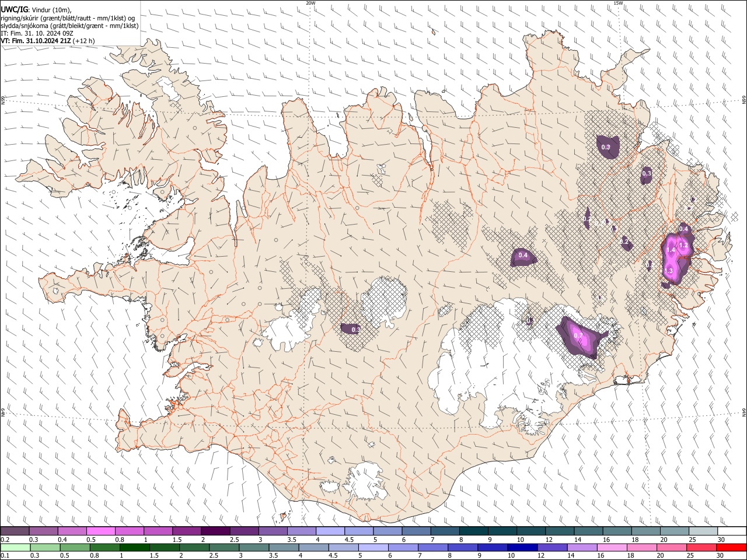Select the 3.5 swatch in the purple legend row
The image size is (747, 560).
click(x=301, y=531)
